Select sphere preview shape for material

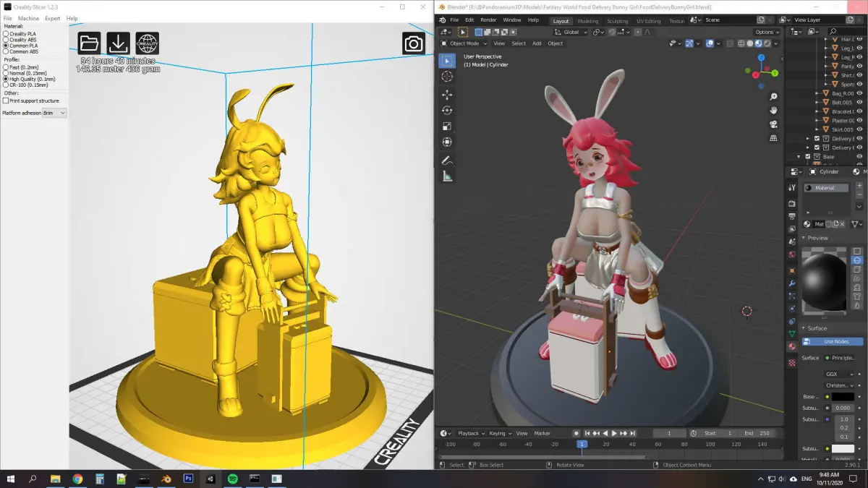pos(857,260)
